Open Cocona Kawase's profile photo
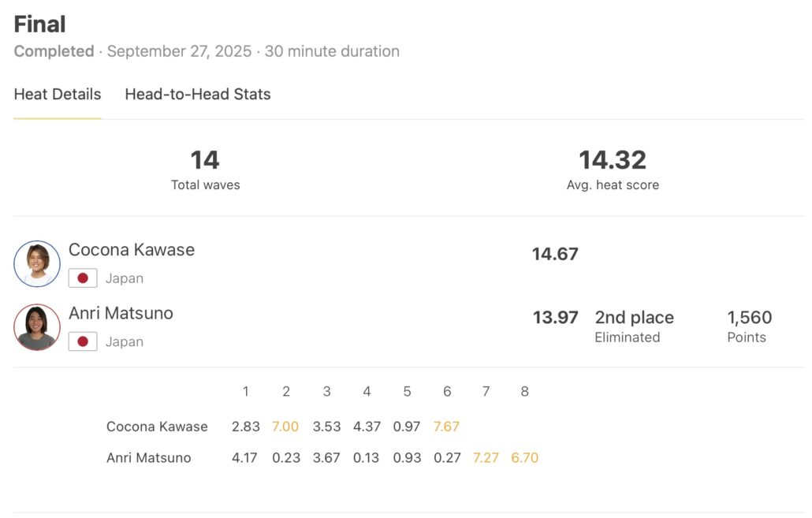 click(37, 263)
